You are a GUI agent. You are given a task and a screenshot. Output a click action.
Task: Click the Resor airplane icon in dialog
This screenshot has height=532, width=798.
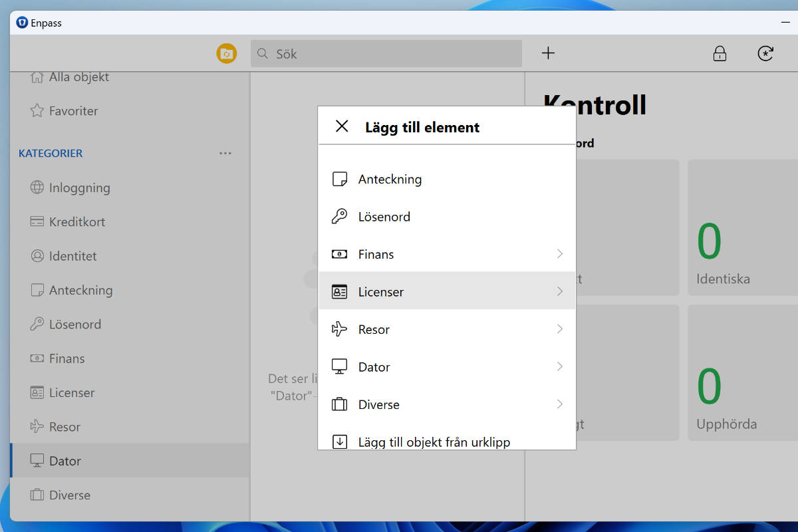(x=339, y=329)
